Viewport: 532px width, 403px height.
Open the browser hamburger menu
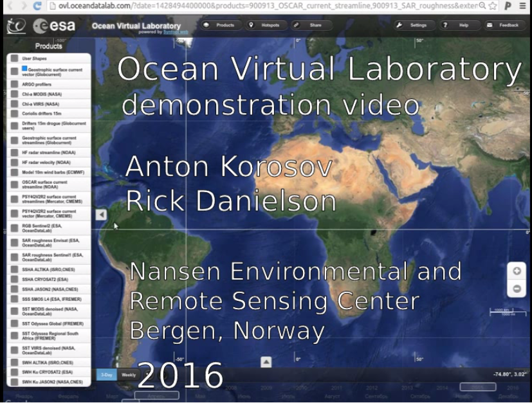[522, 6]
